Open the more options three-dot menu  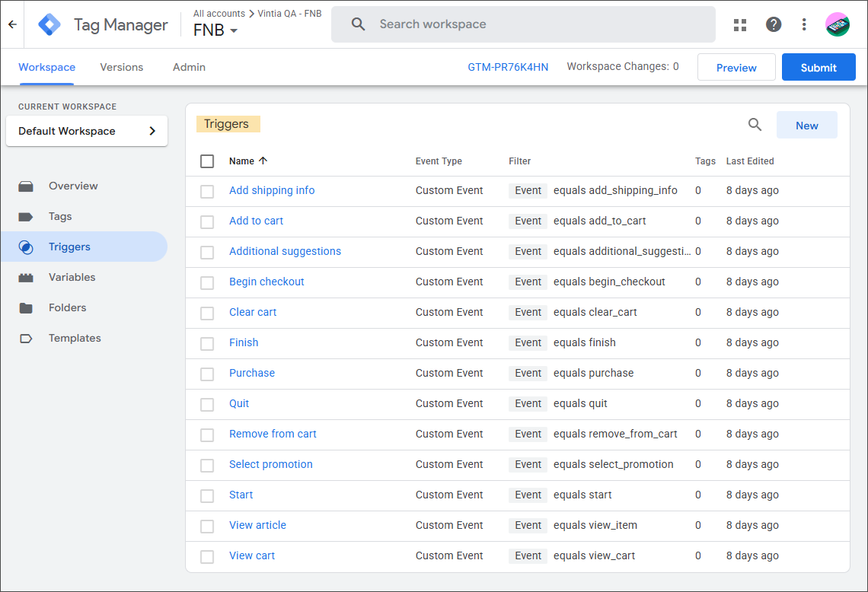[x=804, y=24]
